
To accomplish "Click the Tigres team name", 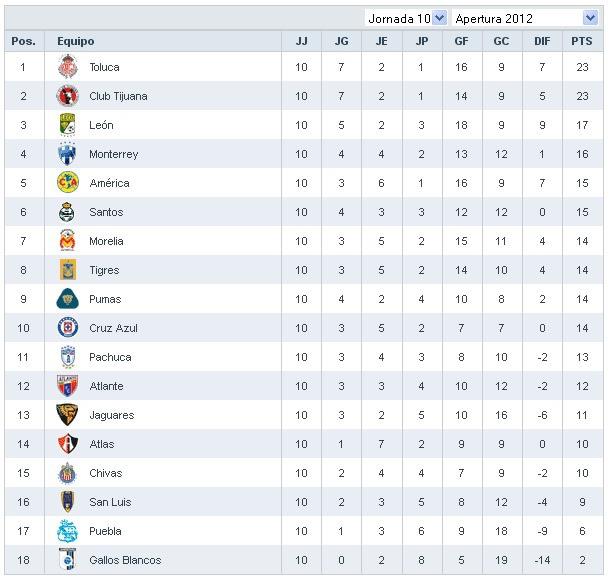I will [104, 270].
